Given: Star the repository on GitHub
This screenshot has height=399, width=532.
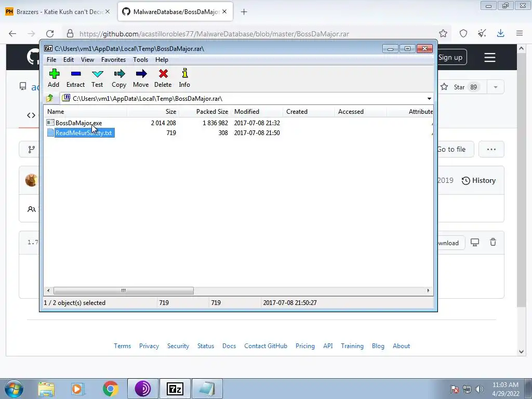Looking at the screenshot, I should click(463, 87).
